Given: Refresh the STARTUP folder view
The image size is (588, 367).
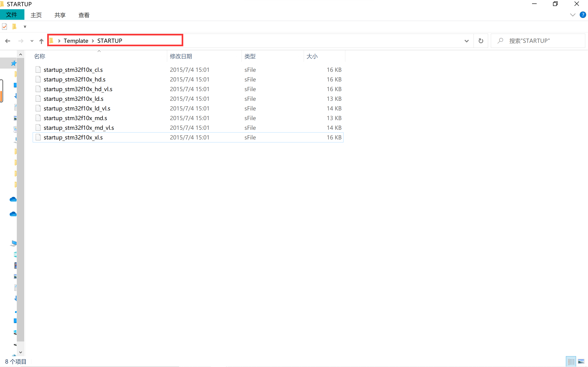Looking at the screenshot, I should (x=481, y=41).
